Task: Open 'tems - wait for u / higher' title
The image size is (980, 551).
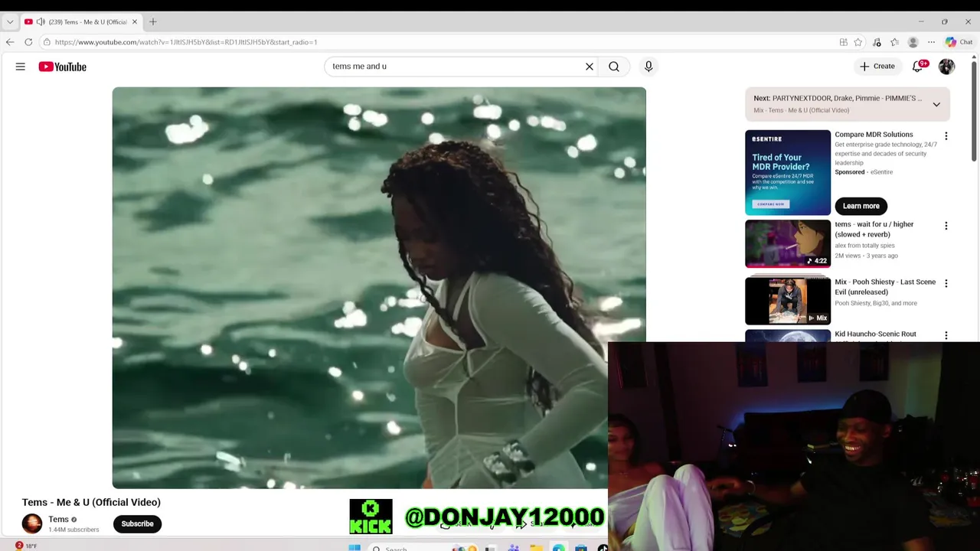Action: point(874,230)
